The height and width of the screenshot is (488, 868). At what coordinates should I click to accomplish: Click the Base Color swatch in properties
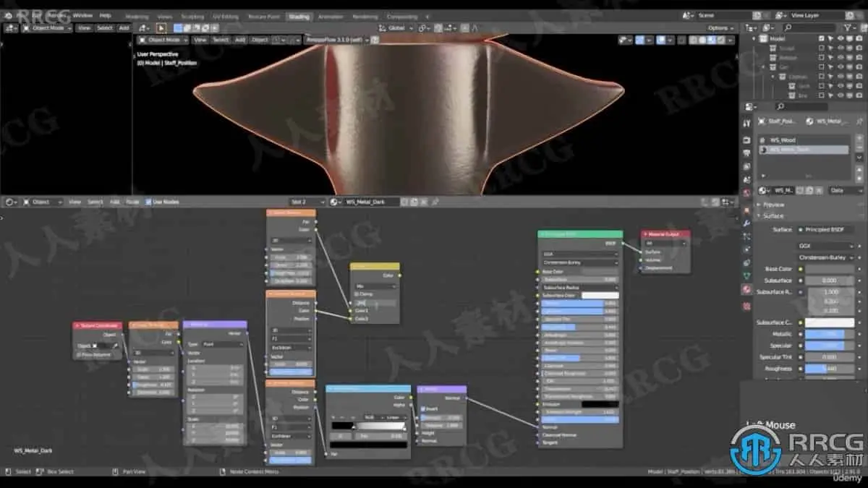click(829, 269)
